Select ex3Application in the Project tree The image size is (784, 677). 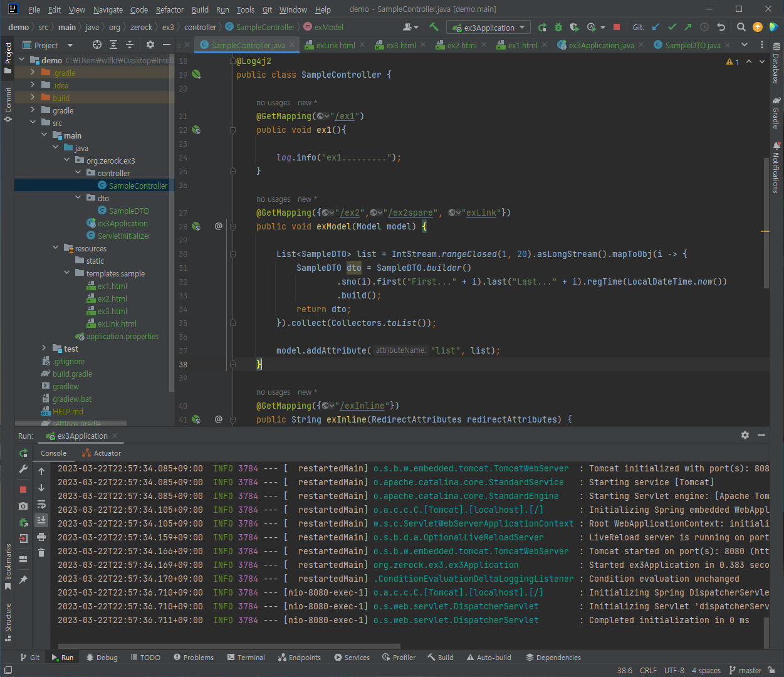[x=117, y=223]
